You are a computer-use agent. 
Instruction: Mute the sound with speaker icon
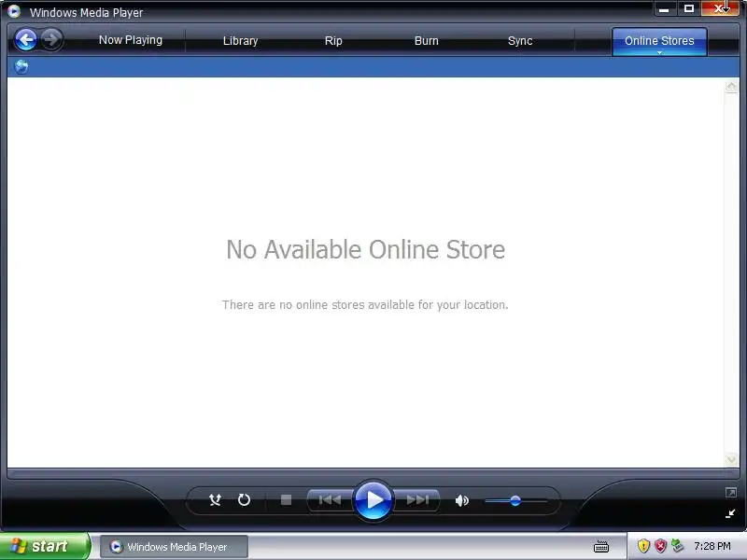click(461, 500)
